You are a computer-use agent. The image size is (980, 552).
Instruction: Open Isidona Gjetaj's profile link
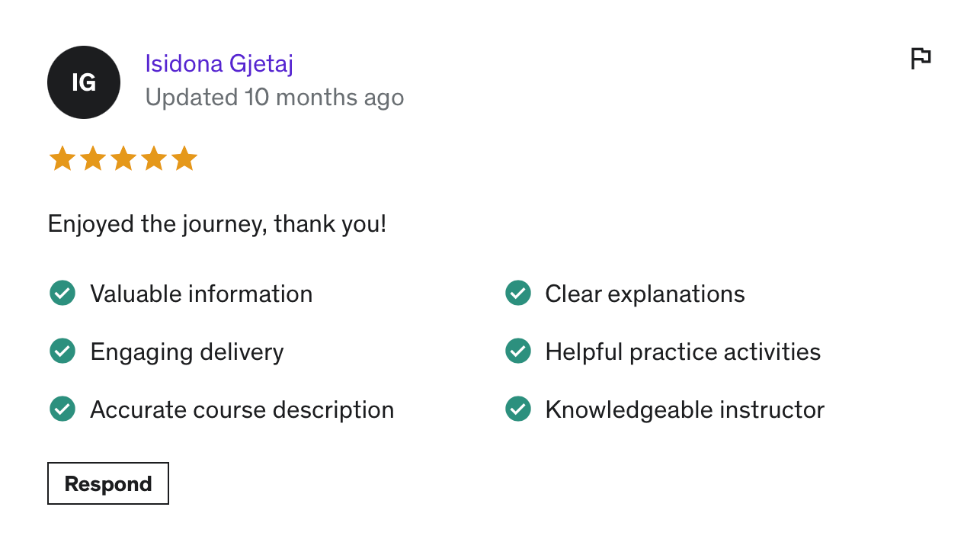[x=219, y=64]
